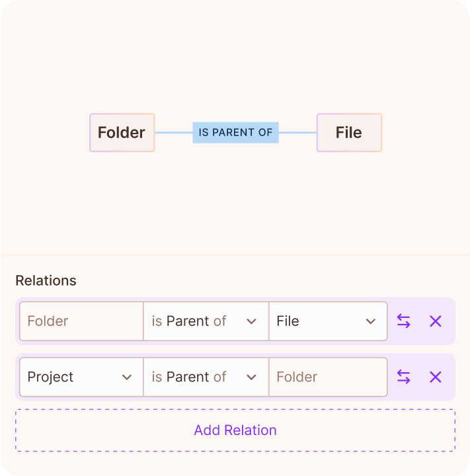Image resolution: width=470 pixels, height=476 pixels.
Task: Select the File node in the diagram
Action: pyautogui.click(x=348, y=132)
